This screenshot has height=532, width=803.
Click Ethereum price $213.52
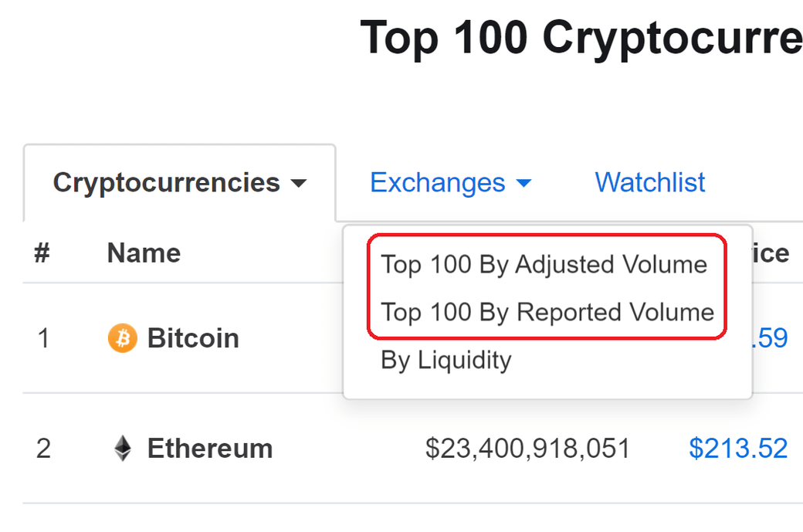[738, 448]
